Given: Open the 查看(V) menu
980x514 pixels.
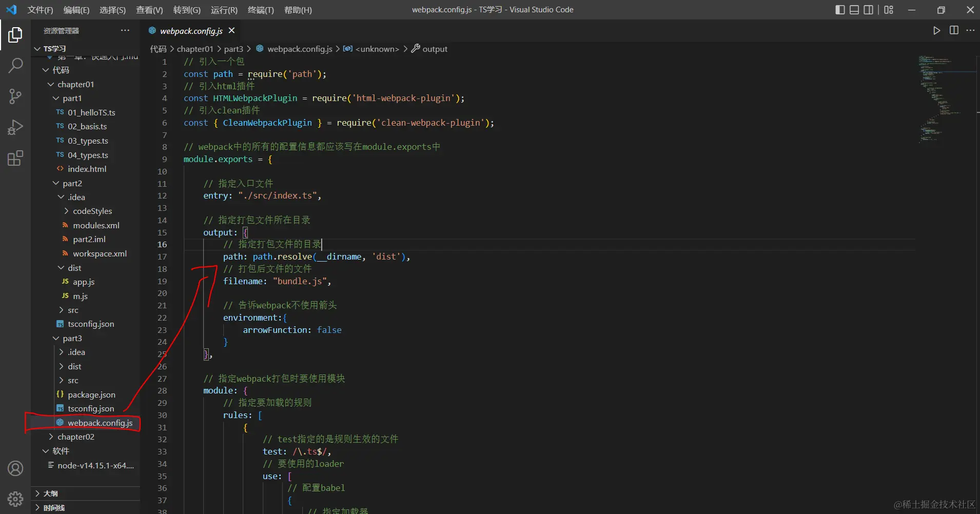Looking at the screenshot, I should pyautogui.click(x=149, y=10).
